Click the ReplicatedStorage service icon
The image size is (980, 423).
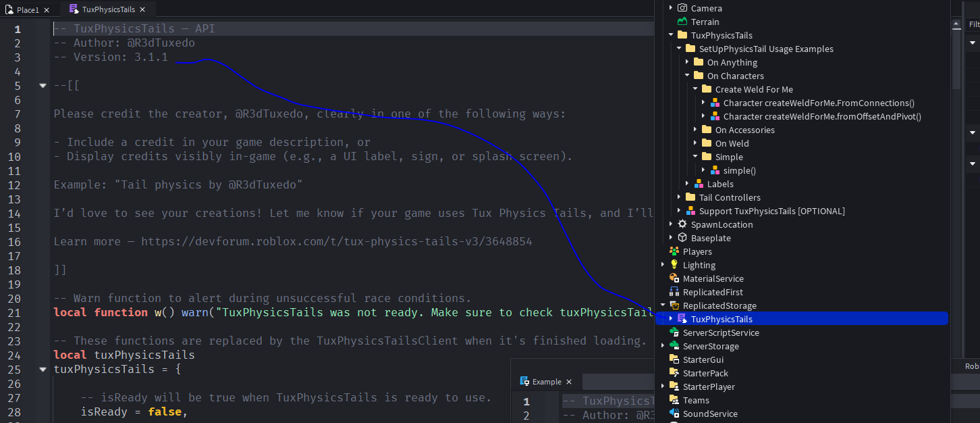674,305
